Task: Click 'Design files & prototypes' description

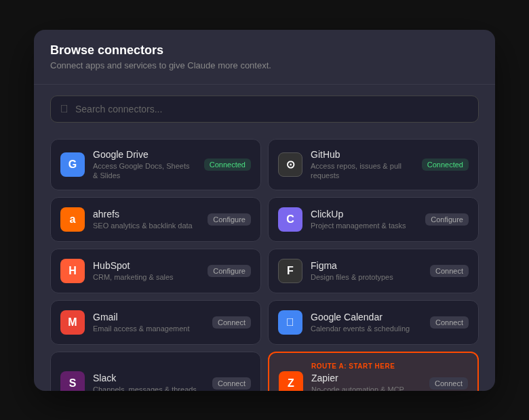Action: [351, 278]
